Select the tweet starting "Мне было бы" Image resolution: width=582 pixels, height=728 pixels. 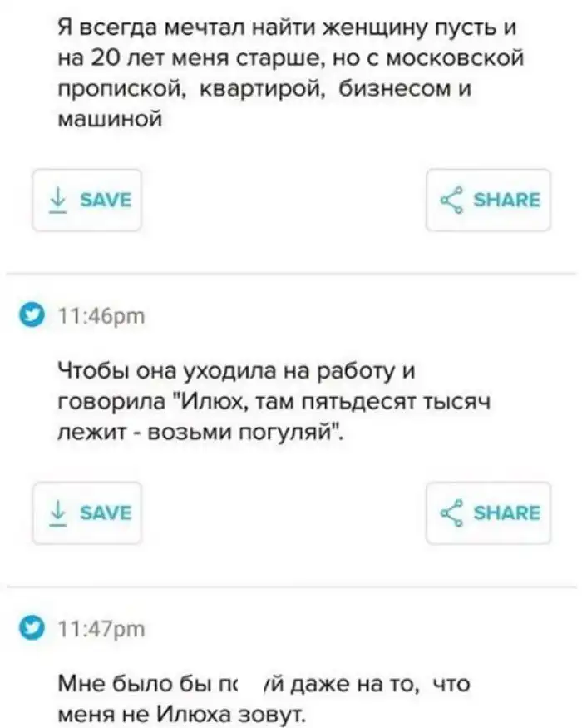point(264,698)
